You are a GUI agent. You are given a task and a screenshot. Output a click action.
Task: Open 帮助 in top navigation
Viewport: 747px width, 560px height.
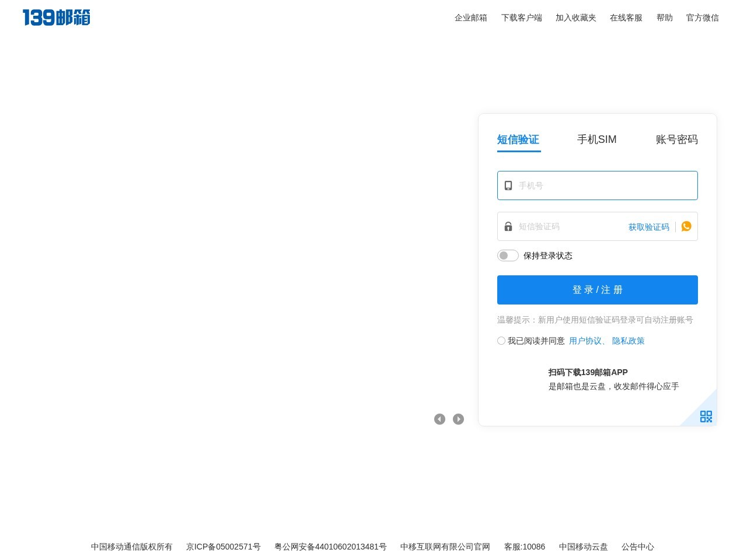pos(664,17)
